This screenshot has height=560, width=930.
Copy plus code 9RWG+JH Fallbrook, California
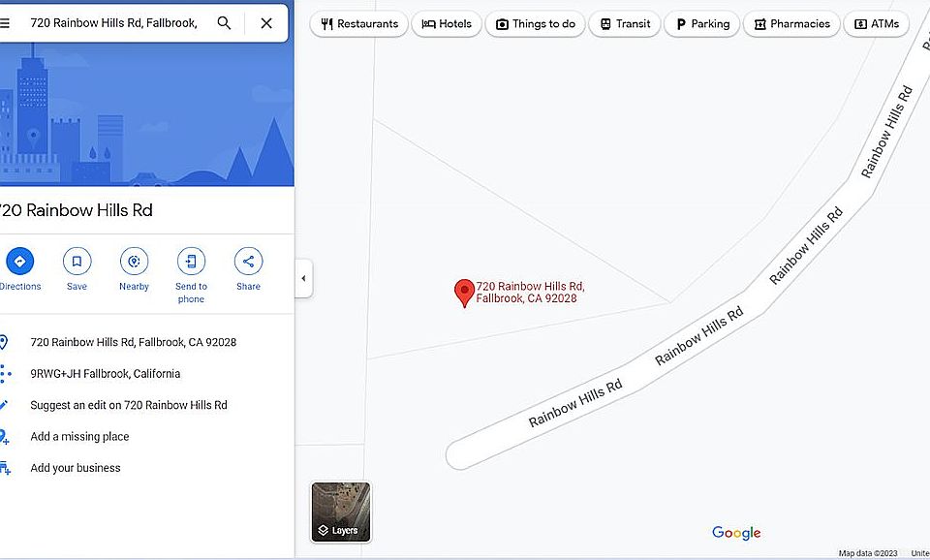click(106, 374)
